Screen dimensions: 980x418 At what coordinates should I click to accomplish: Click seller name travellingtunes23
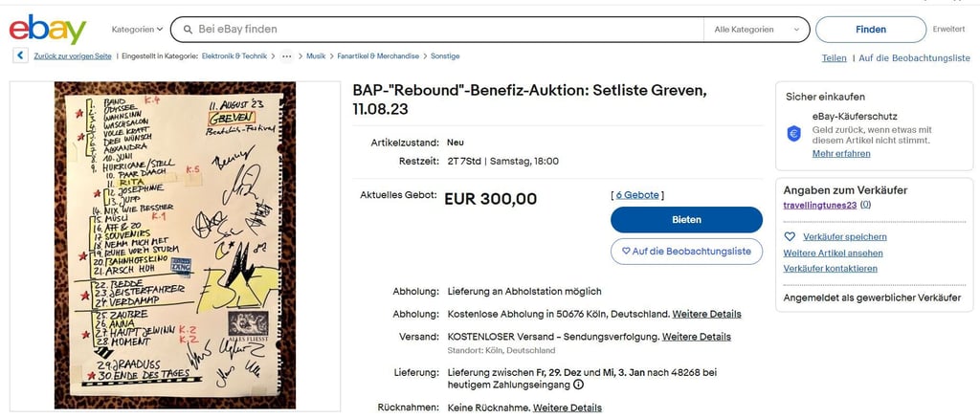820,205
